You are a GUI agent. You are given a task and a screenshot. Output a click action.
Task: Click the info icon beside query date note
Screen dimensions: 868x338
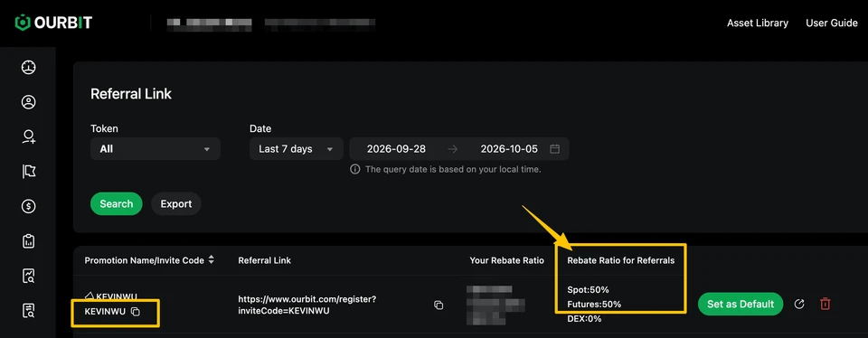pyautogui.click(x=355, y=169)
